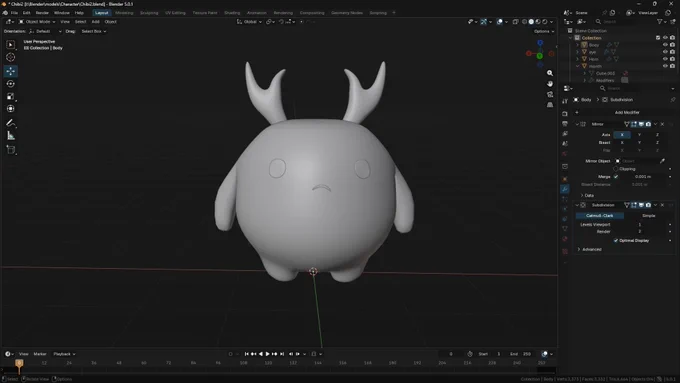The height and width of the screenshot is (383, 680).
Task: Remove the Mirror modifier with its X
Action: coord(662,124)
